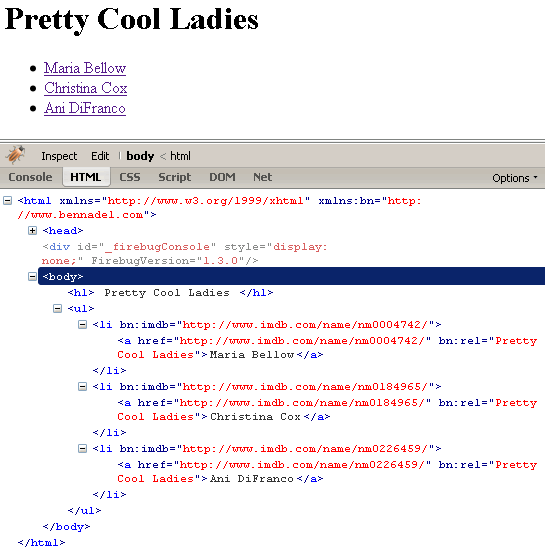Image resolution: width=545 pixels, height=560 pixels.
Task: Collapse the li node for nm0184965
Action: click(82, 387)
